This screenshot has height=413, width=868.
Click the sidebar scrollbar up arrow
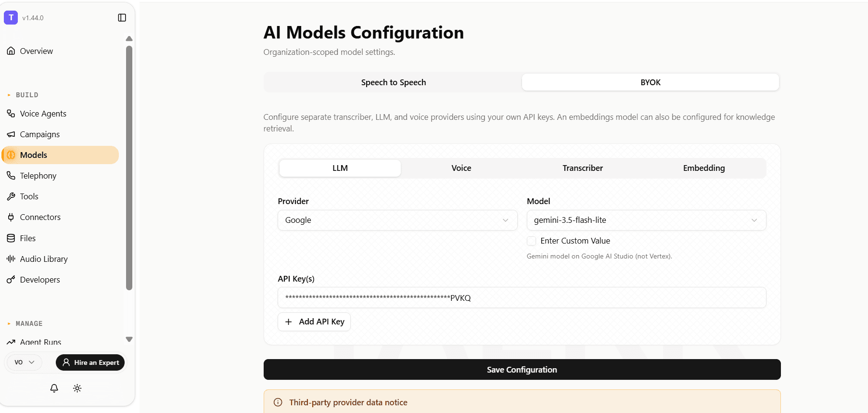(x=129, y=39)
